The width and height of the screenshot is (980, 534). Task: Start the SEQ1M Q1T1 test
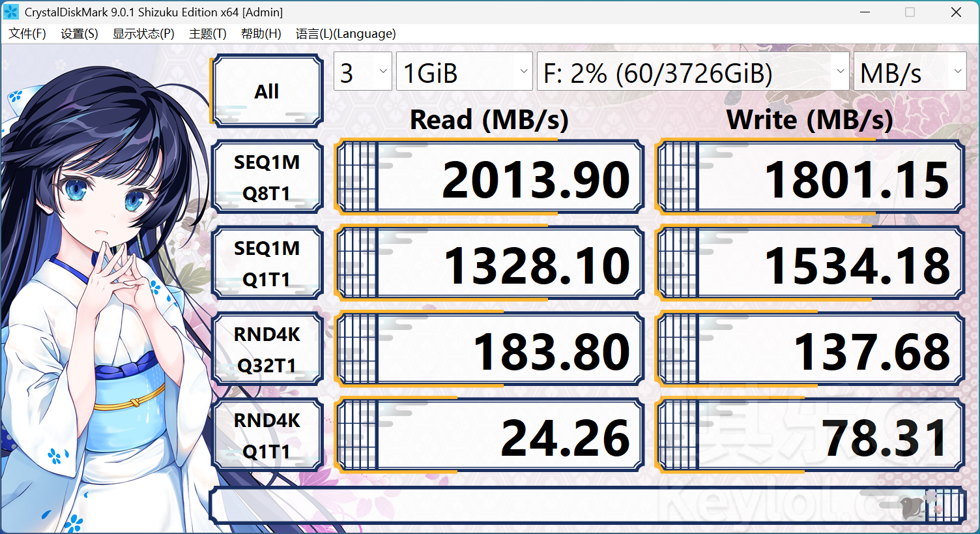click(x=267, y=263)
